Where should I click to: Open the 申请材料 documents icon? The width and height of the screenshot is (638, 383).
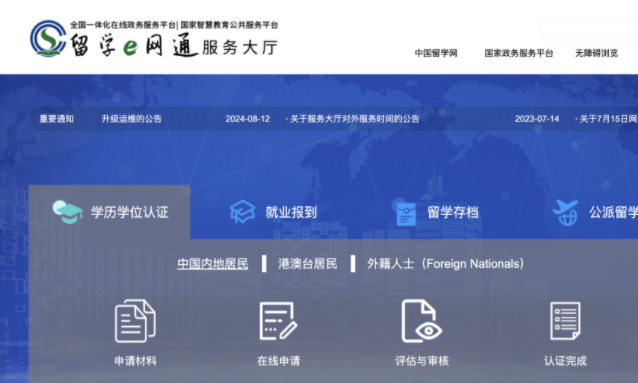pyautogui.click(x=135, y=321)
